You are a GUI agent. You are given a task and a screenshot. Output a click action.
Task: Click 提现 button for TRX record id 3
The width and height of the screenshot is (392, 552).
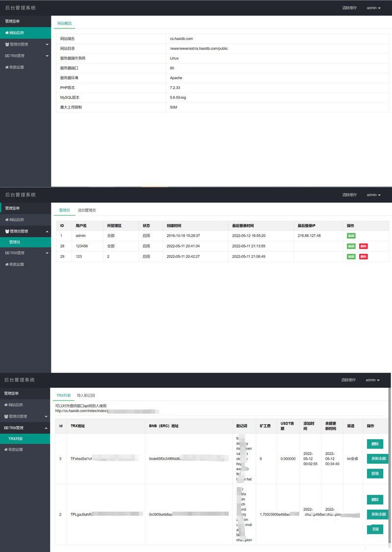tap(375, 474)
